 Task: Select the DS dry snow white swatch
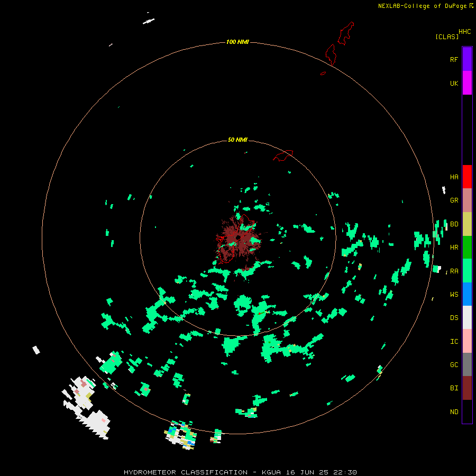(467, 317)
